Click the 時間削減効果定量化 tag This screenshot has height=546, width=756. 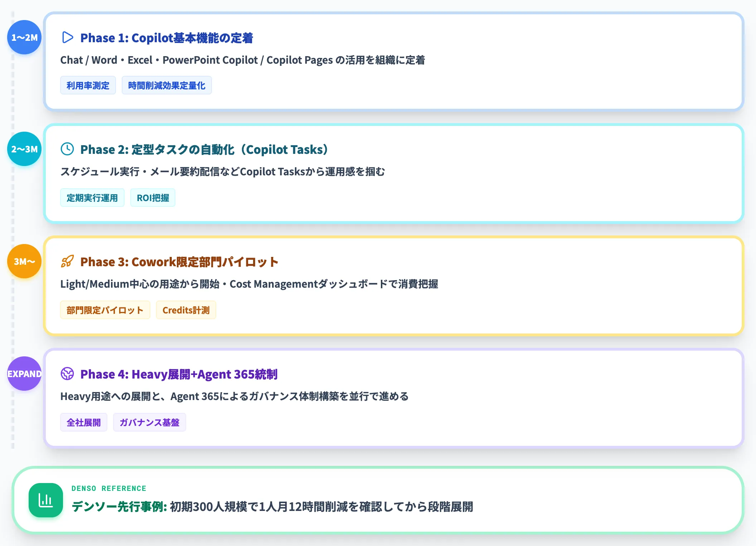click(x=167, y=86)
